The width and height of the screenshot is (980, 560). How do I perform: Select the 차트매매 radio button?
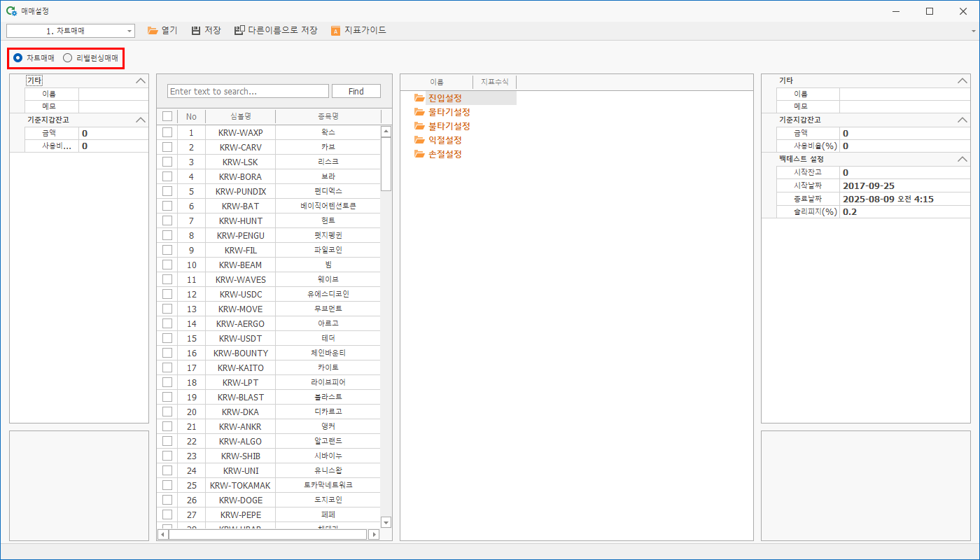tap(17, 58)
